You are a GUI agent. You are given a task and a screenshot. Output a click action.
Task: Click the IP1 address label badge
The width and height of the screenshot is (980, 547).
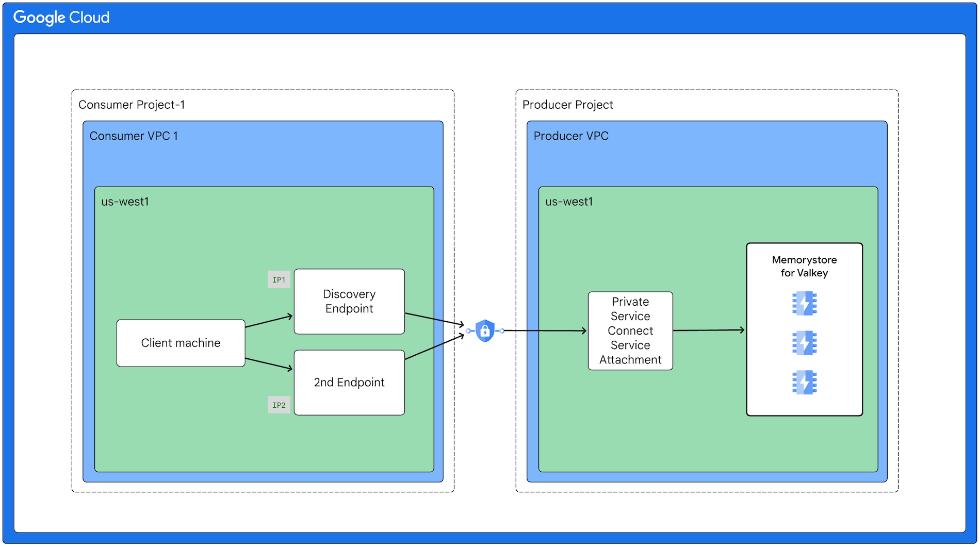point(279,279)
